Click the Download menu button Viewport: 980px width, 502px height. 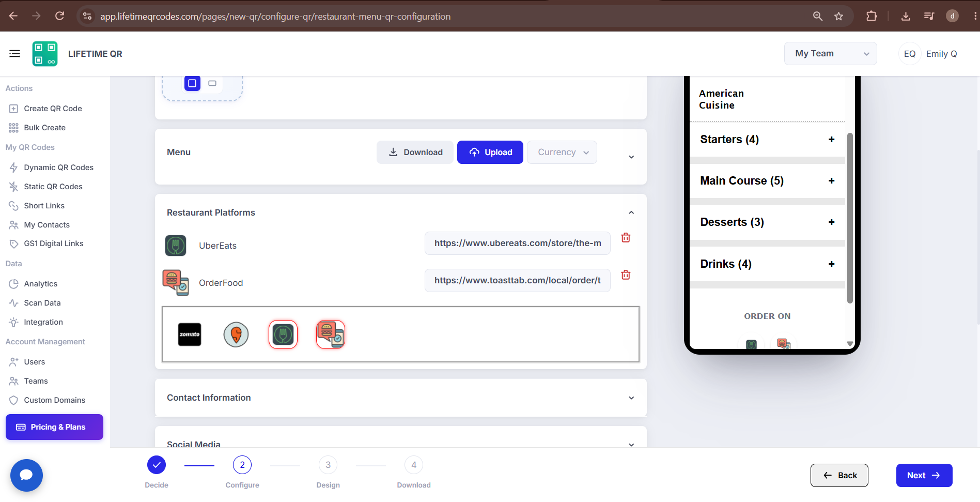point(415,152)
